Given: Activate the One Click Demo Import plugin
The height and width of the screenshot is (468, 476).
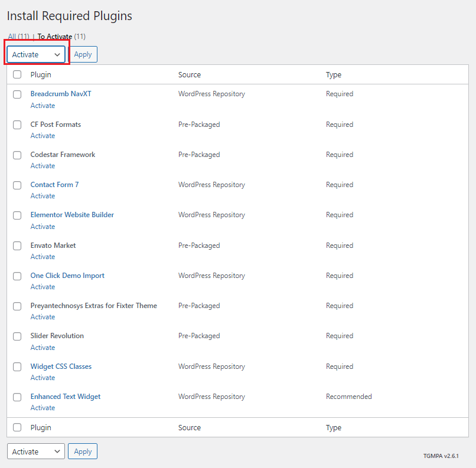Looking at the screenshot, I should coord(43,287).
